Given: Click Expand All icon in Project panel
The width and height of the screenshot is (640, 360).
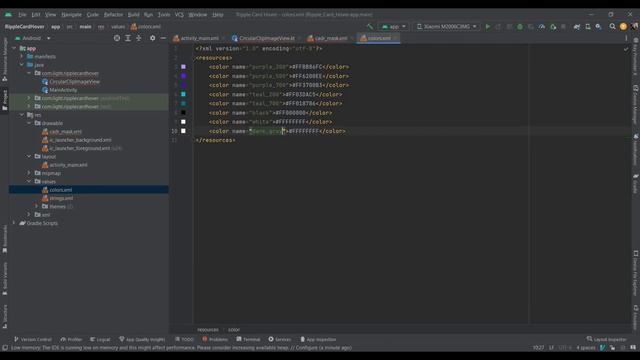Looking at the screenshot, I should 128,38.
